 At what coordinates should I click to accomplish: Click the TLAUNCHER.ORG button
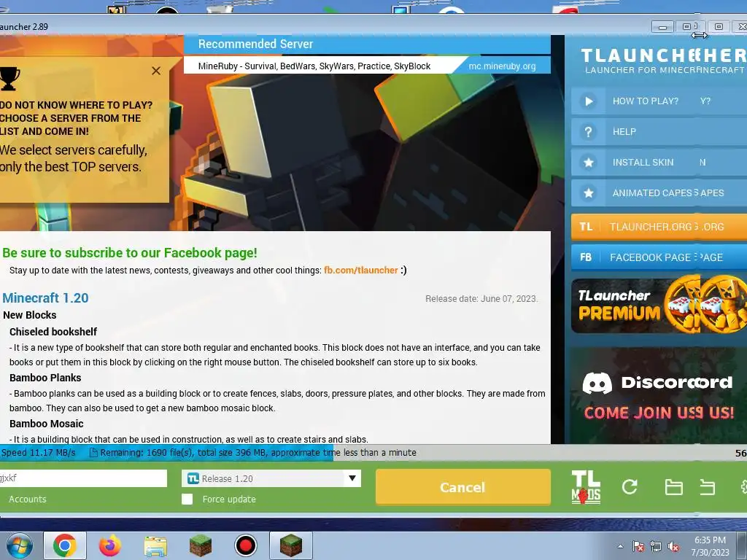(x=659, y=227)
